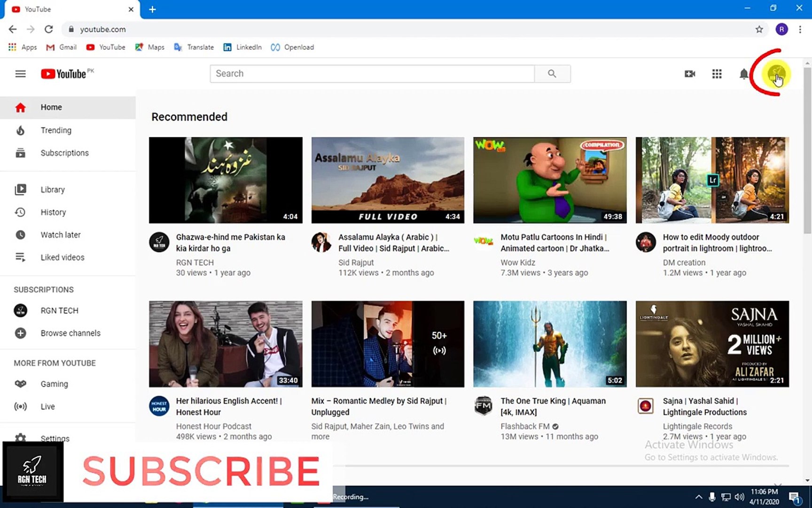Bookmark the page with the star icon

coord(759,29)
